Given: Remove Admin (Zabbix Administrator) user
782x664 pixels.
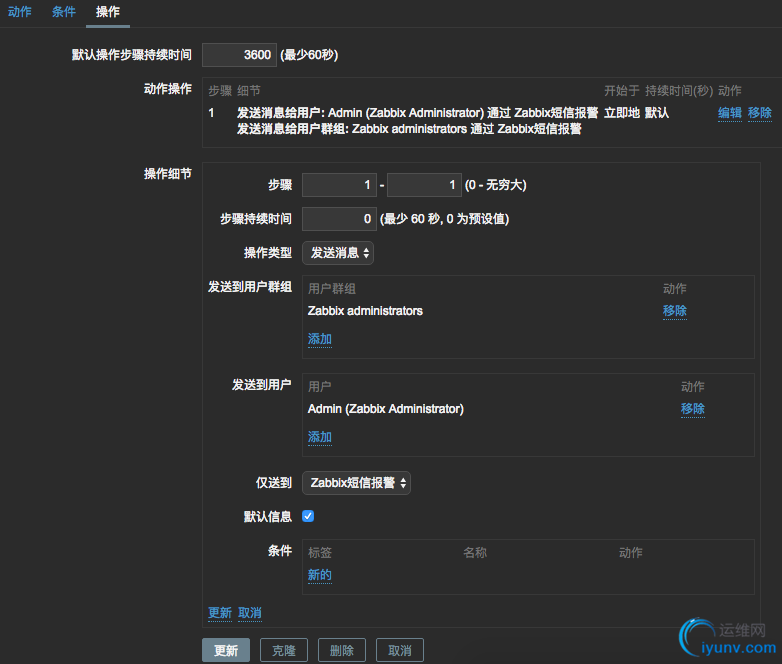Looking at the screenshot, I should click(693, 409).
